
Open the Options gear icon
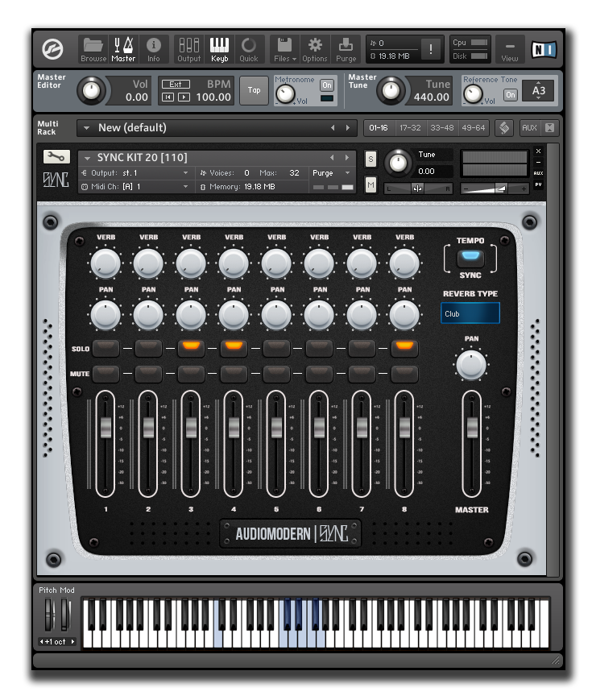click(x=315, y=50)
